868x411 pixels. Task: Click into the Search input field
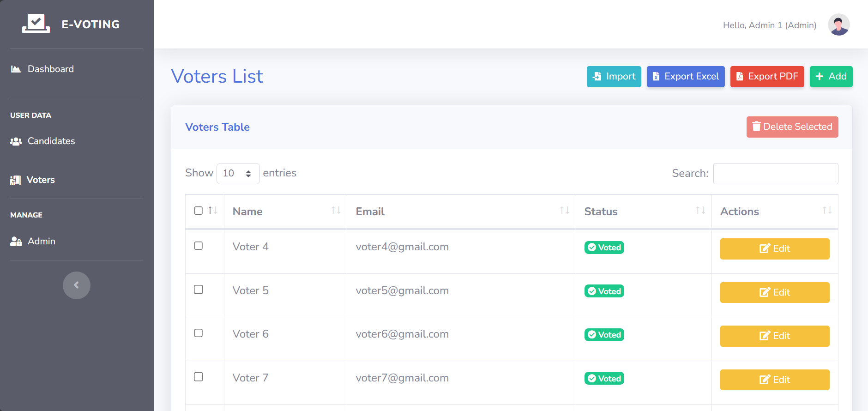(x=776, y=174)
